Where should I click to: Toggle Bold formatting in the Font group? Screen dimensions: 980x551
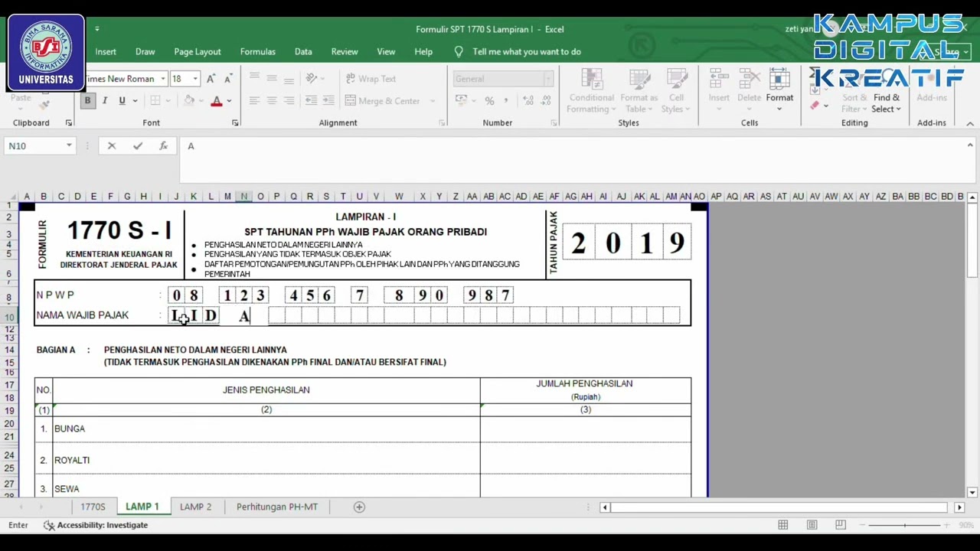(x=87, y=100)
